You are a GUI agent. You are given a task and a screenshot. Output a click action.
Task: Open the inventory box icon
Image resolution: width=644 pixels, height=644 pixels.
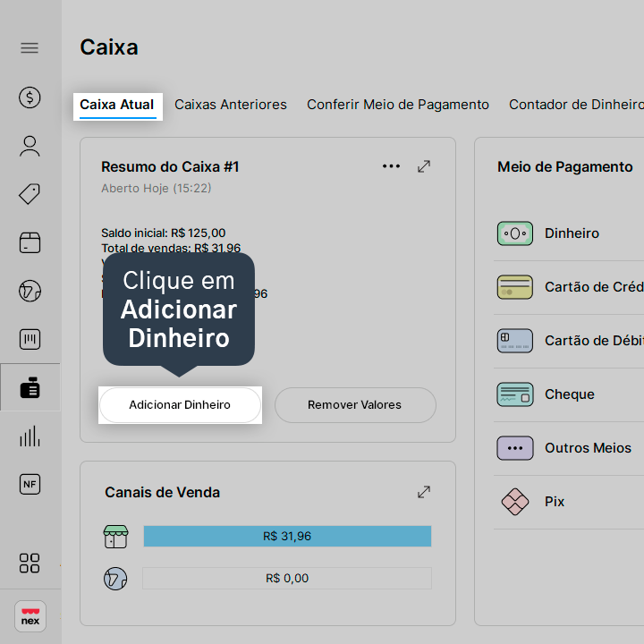(30, 242)
